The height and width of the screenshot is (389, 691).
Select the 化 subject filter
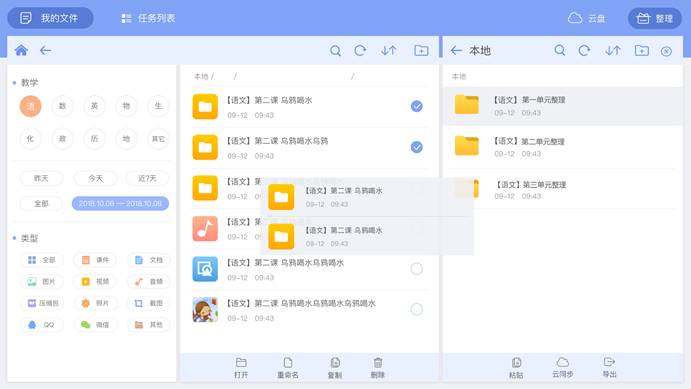click(30, 139)
